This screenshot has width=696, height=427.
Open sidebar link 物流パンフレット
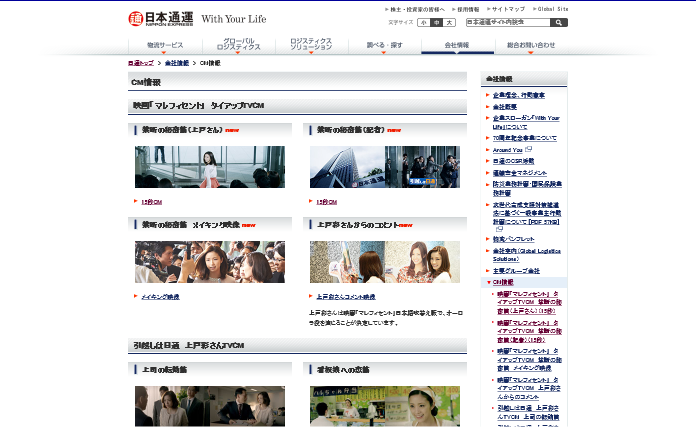(x=514, y=239)
